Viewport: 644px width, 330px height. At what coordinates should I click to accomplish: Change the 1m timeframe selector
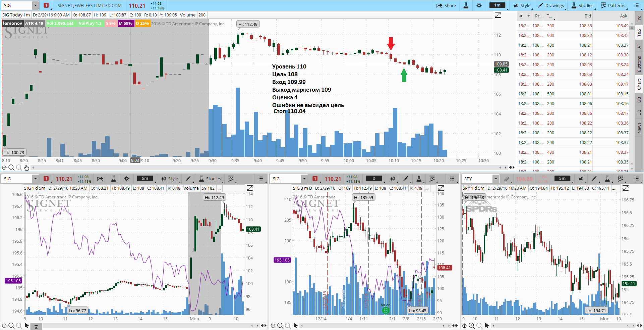pyautogui.click(x=497, y=5)
